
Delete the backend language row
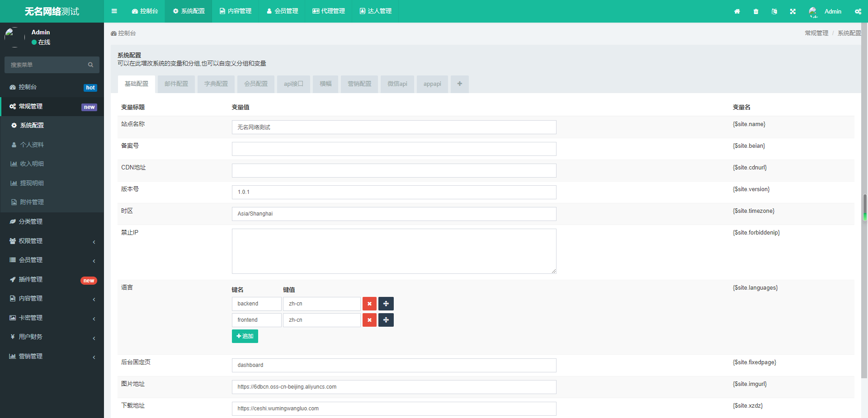pyautogui.click(x=369, y=304)
